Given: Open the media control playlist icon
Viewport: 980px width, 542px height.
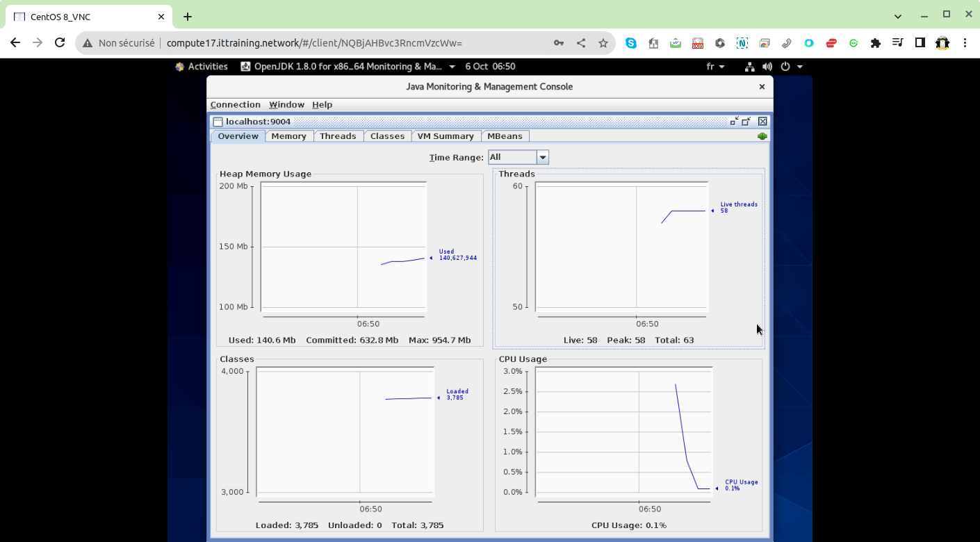Looking at the screenshot, I should [x=898, y=43].
